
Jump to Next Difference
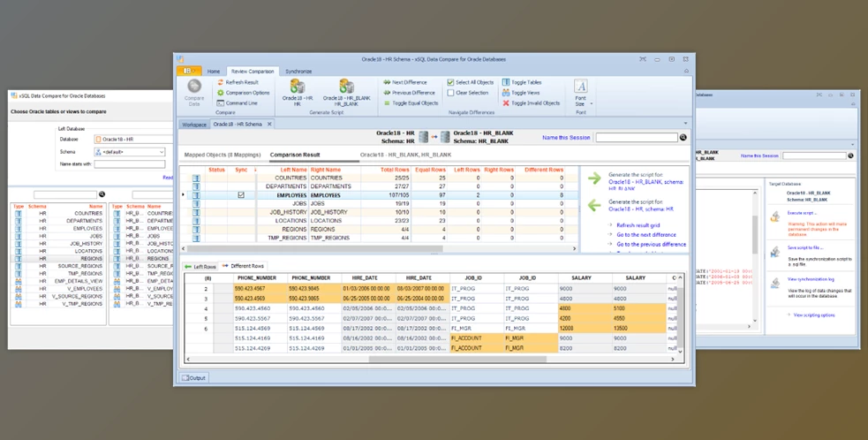(x=404, y=82)
